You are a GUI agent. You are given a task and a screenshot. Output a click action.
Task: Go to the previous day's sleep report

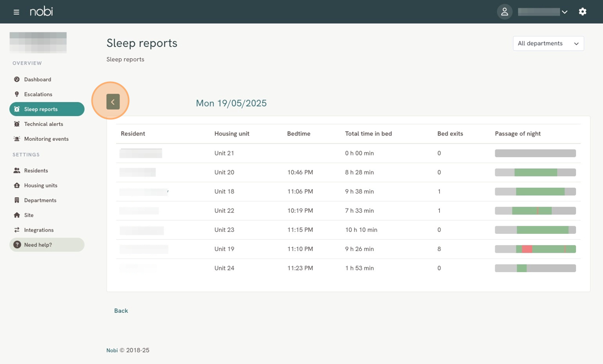pos(113,102)
